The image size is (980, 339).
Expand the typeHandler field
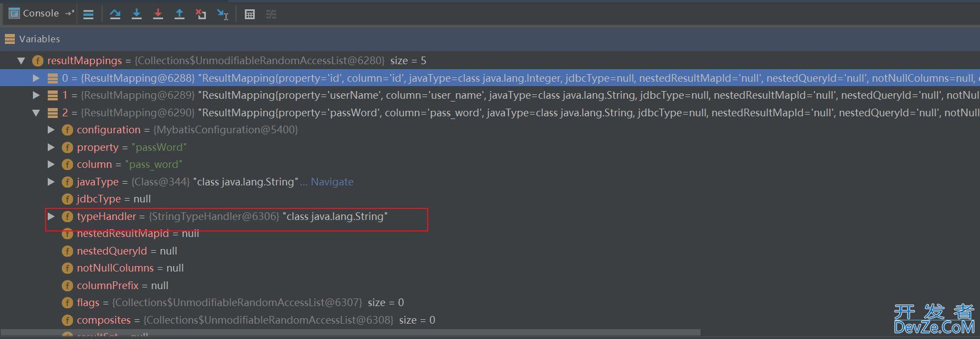point(51,216)
